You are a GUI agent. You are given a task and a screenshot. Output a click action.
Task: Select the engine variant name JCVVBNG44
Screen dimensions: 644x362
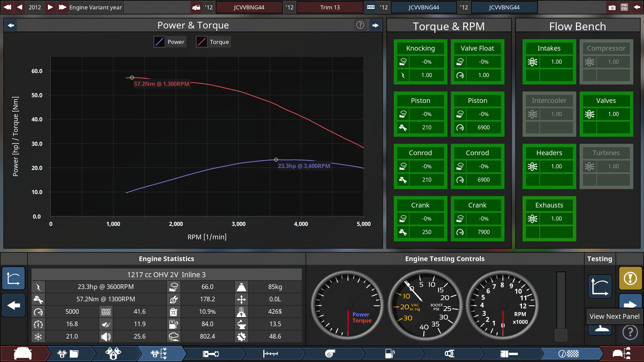504,7
